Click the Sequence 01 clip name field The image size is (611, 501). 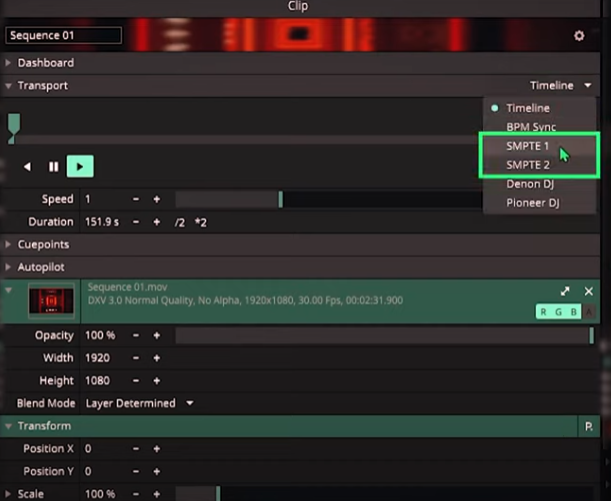tap(64, 36)
